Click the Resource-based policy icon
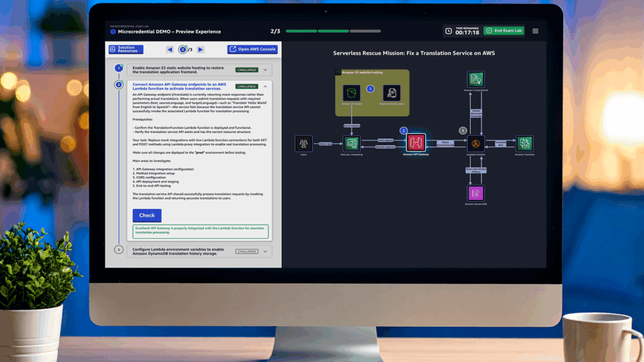 pyautogui.click(x=392, y=93)
